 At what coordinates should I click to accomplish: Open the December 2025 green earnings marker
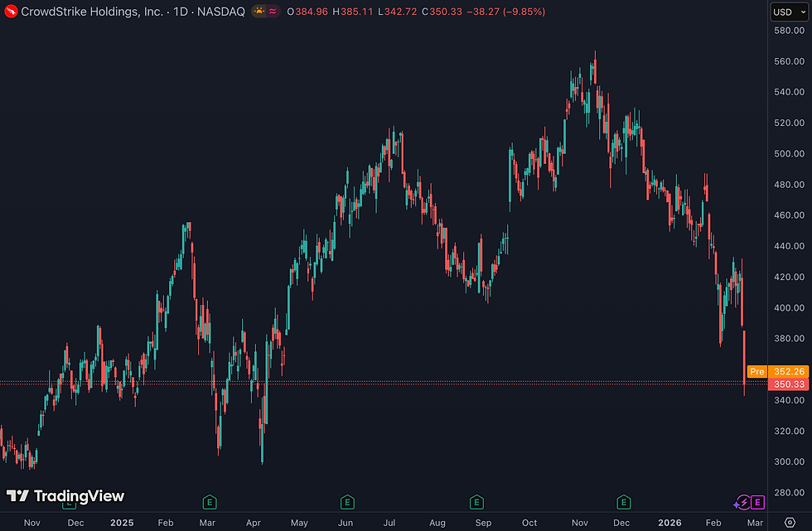tap(623, 502)
